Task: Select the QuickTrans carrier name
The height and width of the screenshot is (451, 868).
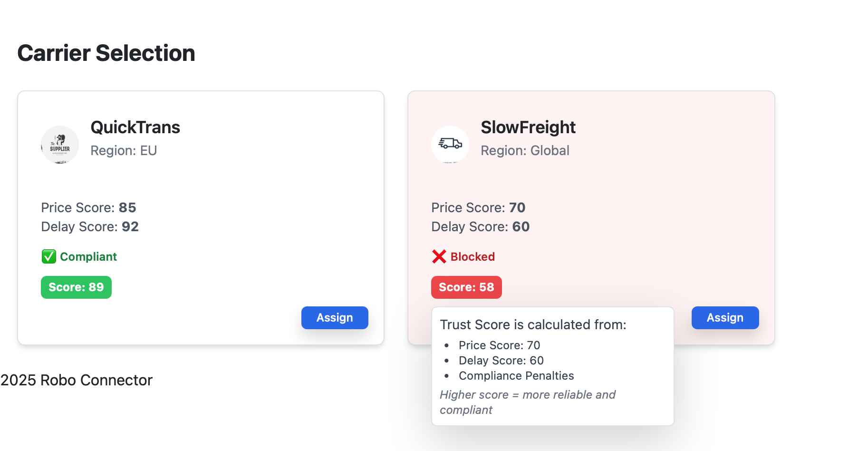Action: coord(135,127)
